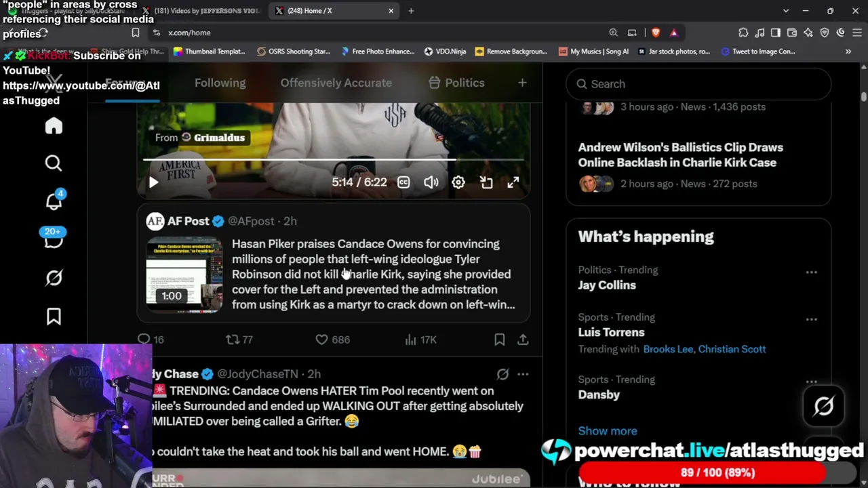The width and height of the screenshot is (868, 488).
Task: Mute the video using speaker icon
Action: (x=431, y=182)
